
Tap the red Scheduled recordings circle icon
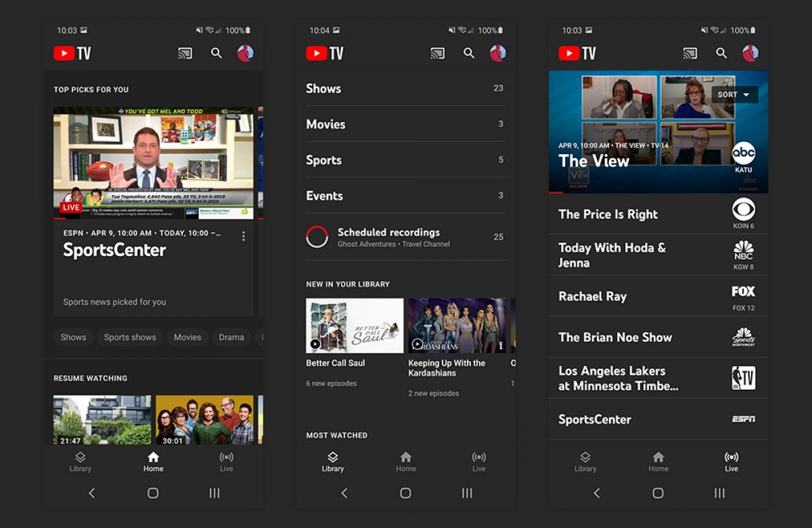pyautogui.click(x=317, y=237)
